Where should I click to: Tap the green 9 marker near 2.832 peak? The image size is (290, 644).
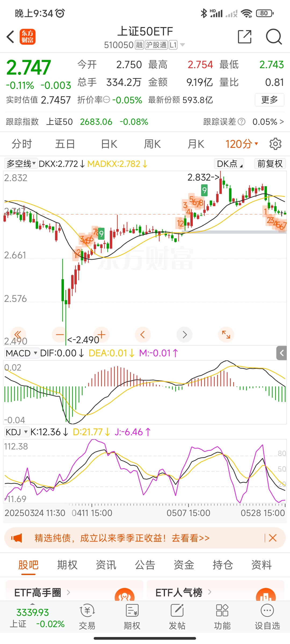[204, 190]
